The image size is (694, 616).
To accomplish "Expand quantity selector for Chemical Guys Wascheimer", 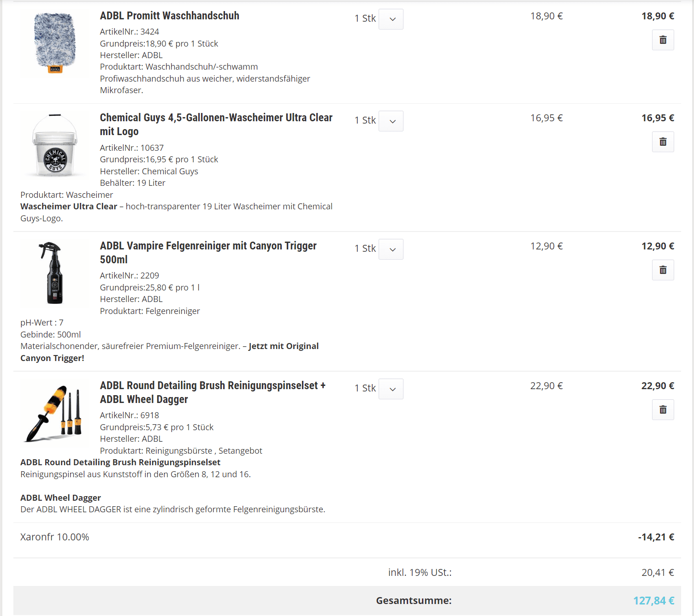I will coord(391,121).
